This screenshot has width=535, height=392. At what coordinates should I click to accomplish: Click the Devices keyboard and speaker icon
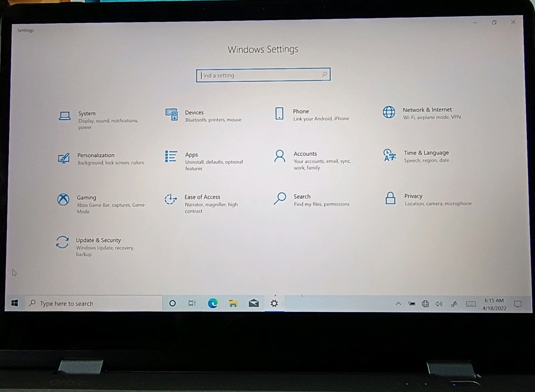pyautogui.click(x=172, y=114)
